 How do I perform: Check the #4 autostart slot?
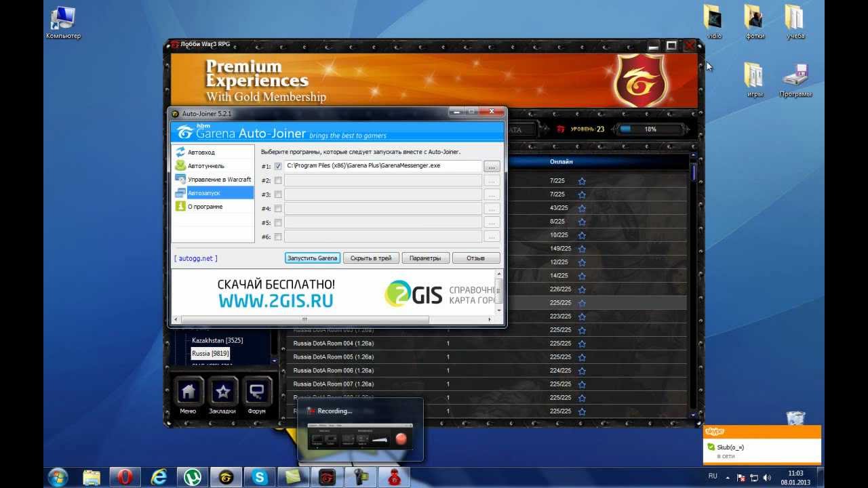[278, 209]
